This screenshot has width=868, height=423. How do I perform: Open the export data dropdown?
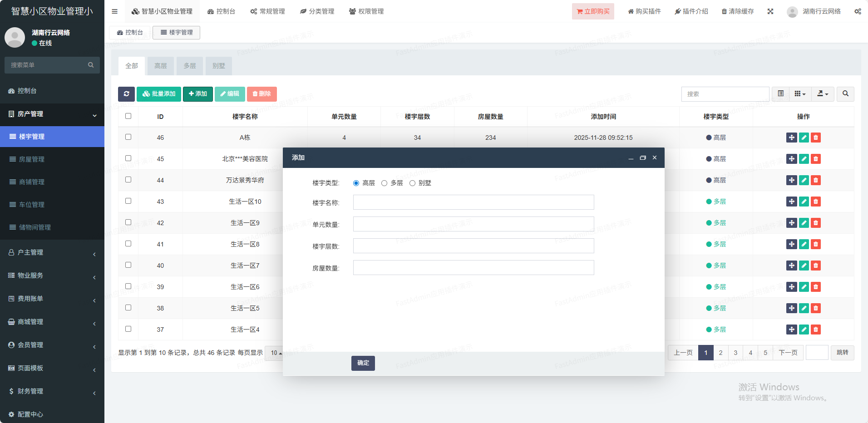823,94
